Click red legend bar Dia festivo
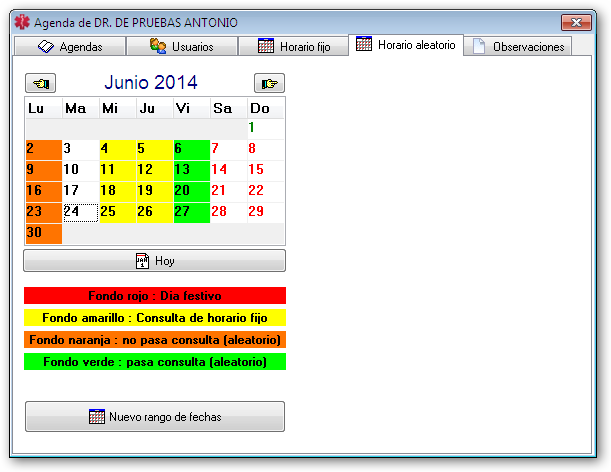This screenshot has height=472, width=611. (155, 296)
